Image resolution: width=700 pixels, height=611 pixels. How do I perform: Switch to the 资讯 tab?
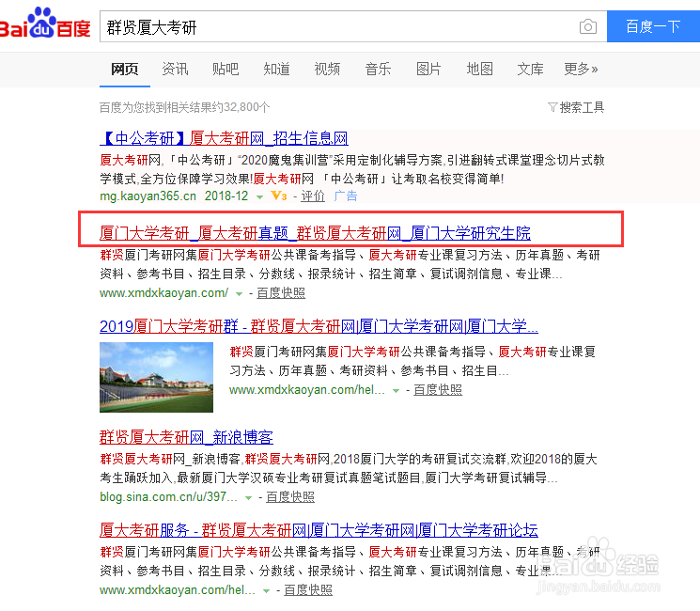click(x=175, y=69)
